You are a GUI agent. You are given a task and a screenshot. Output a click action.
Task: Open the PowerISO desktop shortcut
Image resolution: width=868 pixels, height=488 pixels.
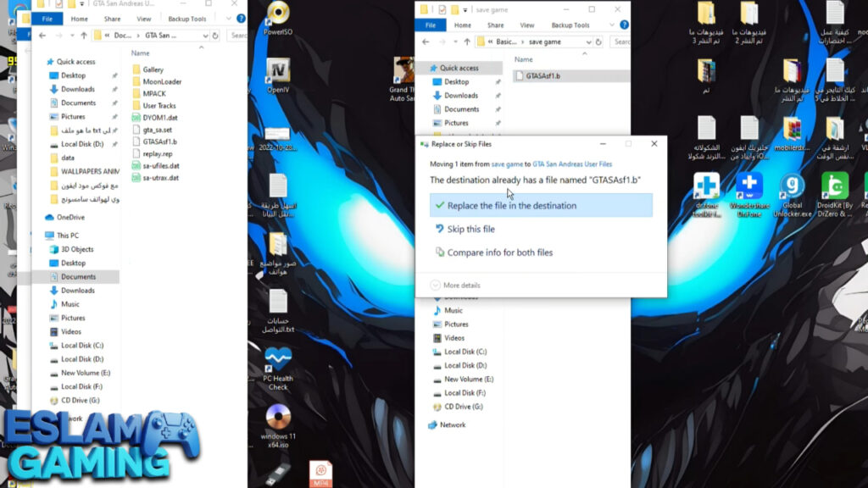[278, 17]
